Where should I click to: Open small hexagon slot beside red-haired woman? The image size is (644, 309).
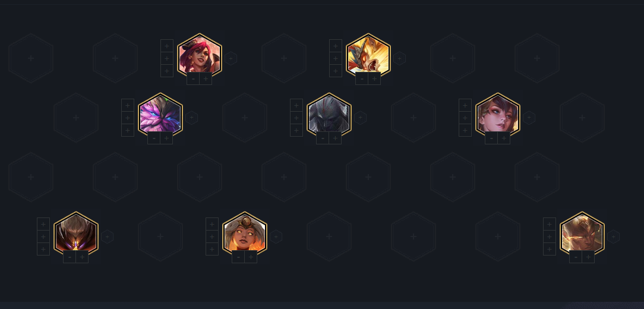231,58
